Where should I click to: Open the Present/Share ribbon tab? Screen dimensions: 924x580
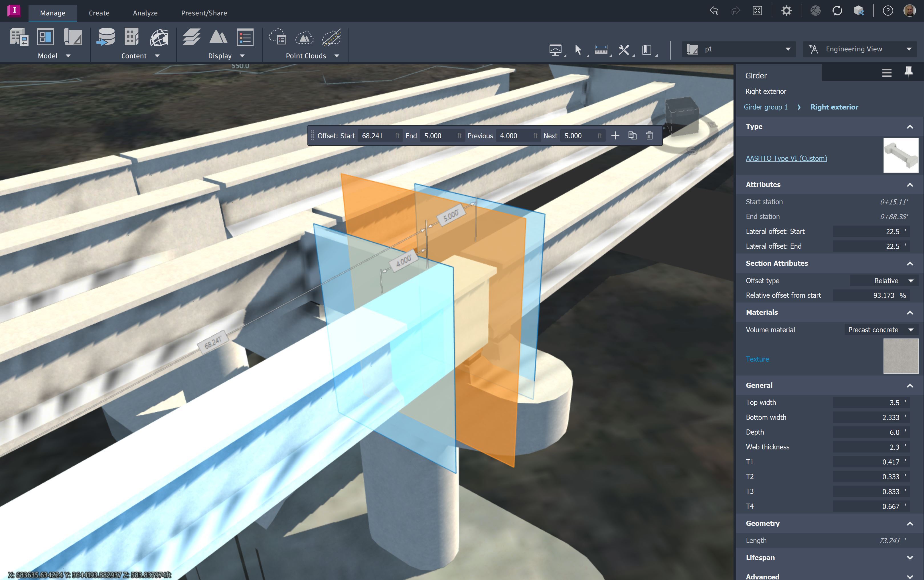[x=204, y=13]
